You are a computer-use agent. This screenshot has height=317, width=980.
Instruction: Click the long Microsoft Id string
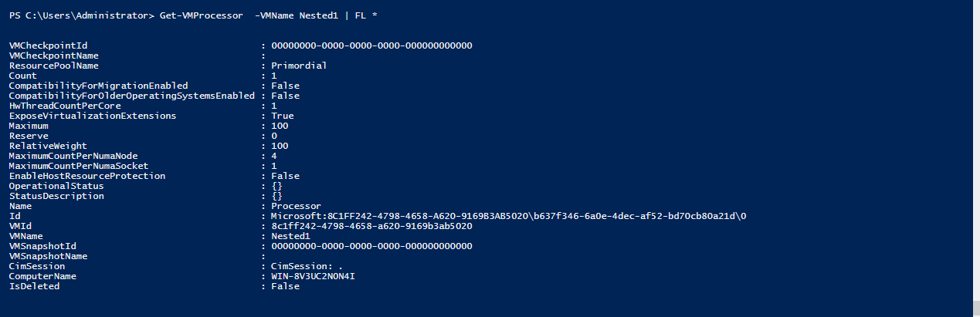[x=509, y=216]
